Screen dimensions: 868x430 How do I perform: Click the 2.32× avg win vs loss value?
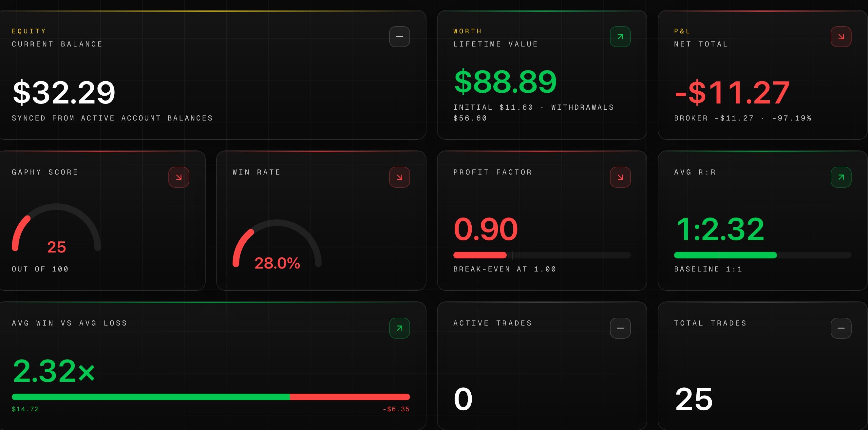(x=54, y=371)
